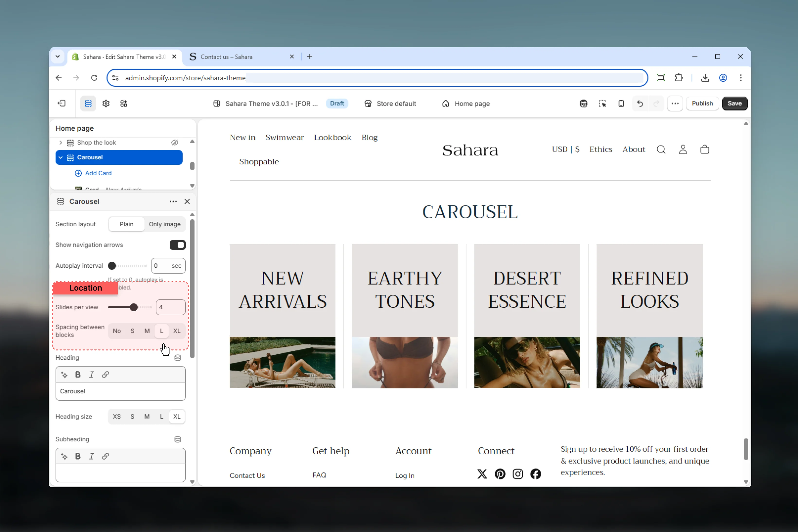Open the Instagram social link
The image size is (798, 532).
tap(517, 474)
